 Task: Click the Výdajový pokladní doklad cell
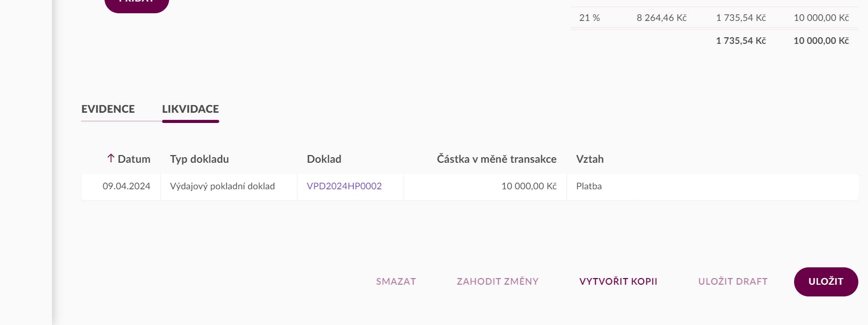[x=229, y=186]
